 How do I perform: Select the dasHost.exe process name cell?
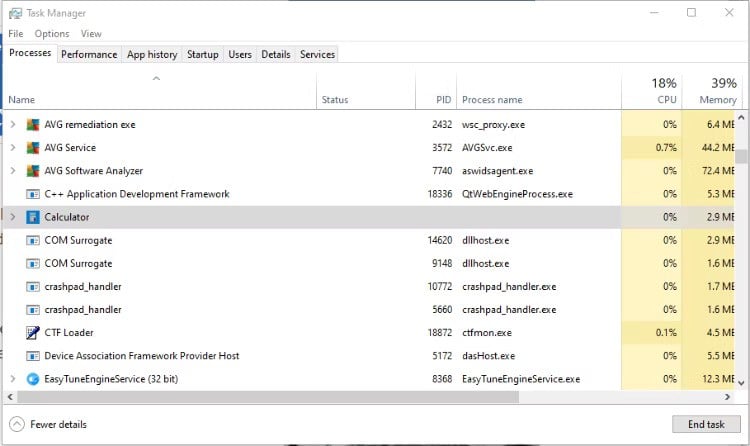pos(488,356)
